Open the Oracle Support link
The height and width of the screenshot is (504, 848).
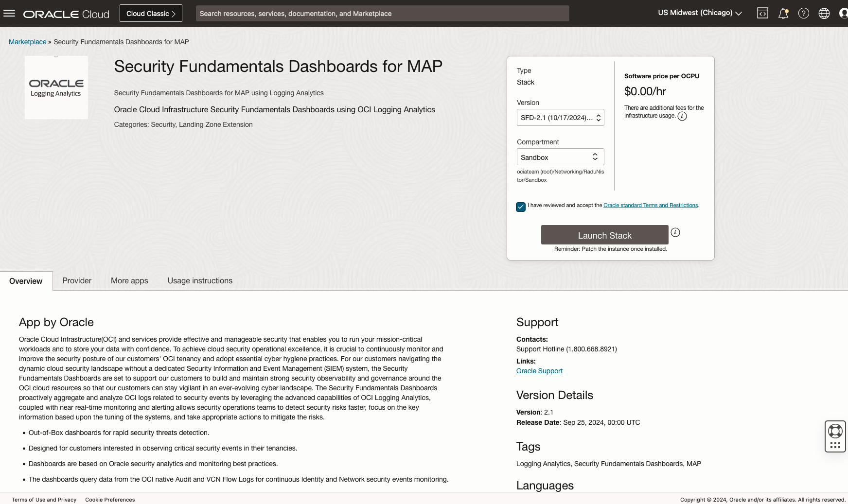pos(539,371)
